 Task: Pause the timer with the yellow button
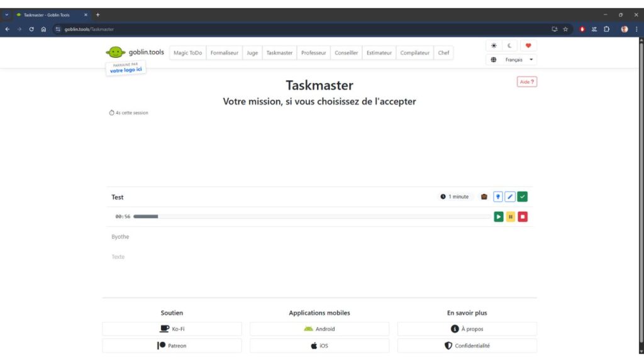[x=511, y=217]
